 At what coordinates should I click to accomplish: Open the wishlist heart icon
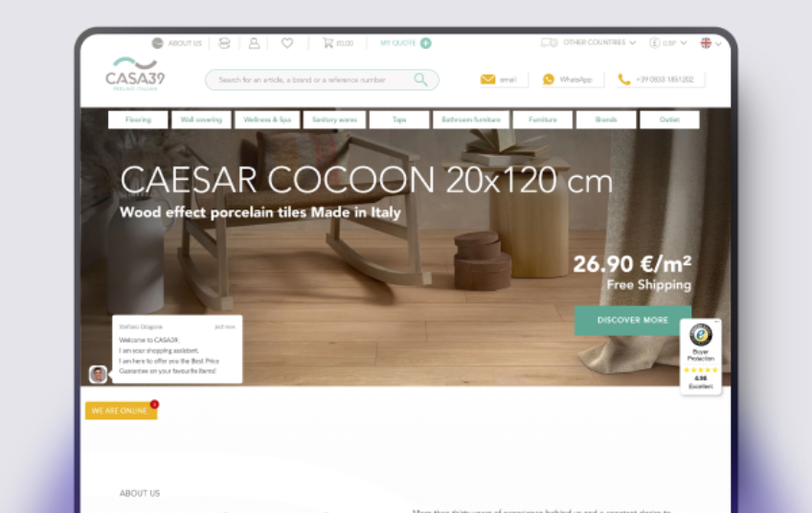pyautogui.click(x=287, y=43)
